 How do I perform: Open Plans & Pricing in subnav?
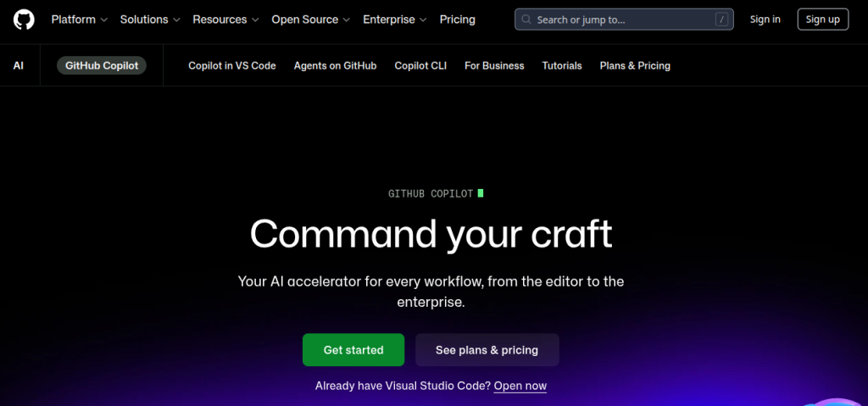635,65
